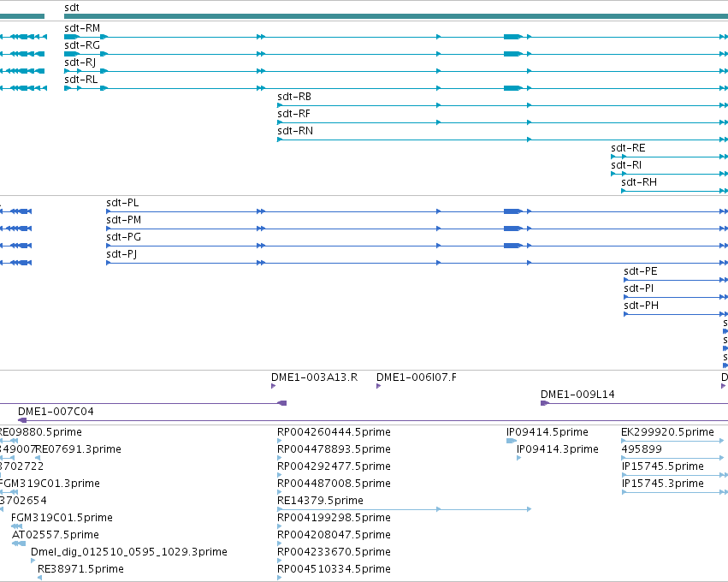
Task: Click the RP004208047.5prime label
Action: (x=334, y=535)
